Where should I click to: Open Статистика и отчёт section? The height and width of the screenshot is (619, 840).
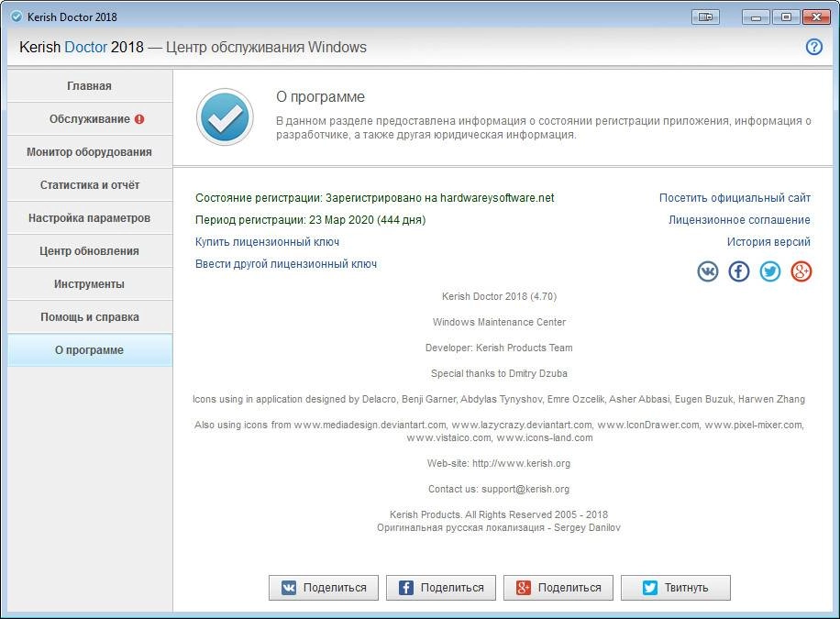[90, 185]
